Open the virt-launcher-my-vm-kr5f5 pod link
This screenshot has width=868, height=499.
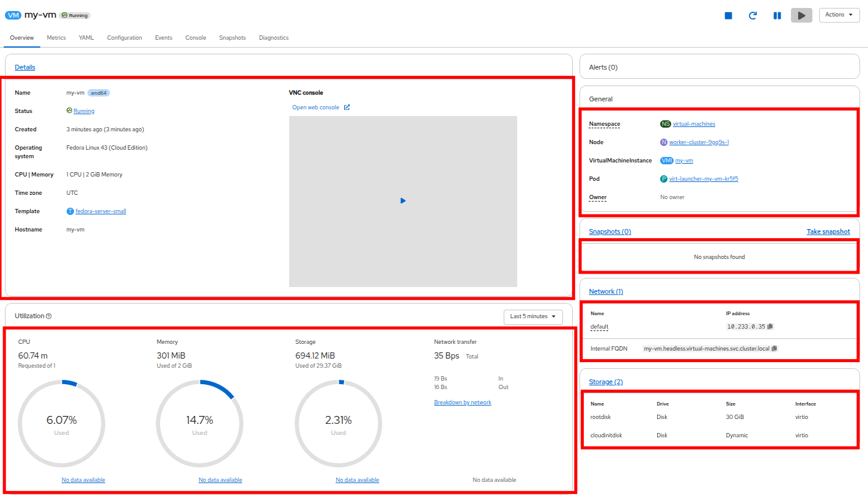(704, 179)
